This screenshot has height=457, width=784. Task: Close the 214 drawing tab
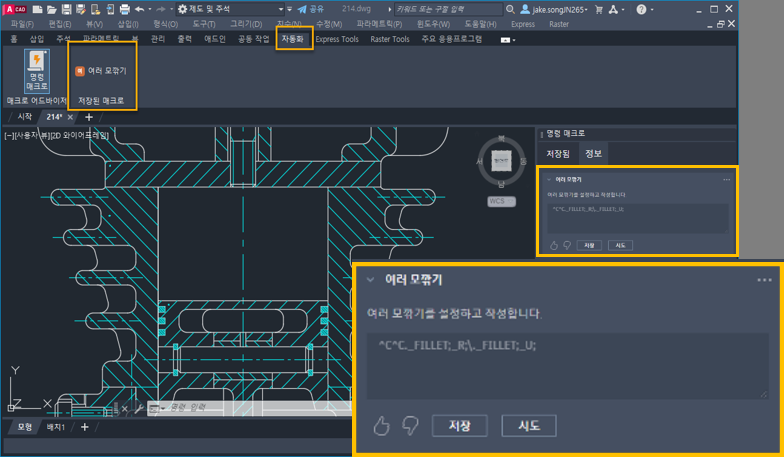(70, 117)
